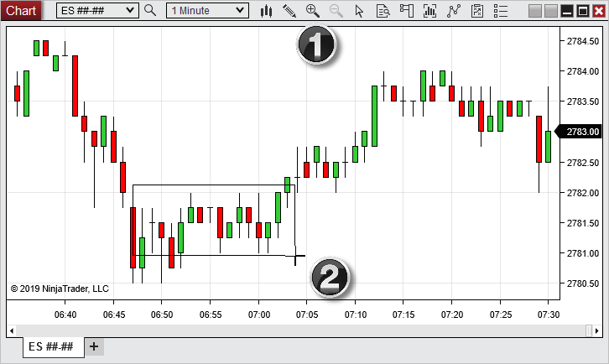Viewport: 609px width, 364px height.
Task: Click the 2783.00 current price marker
Action: (x=578, y=132)
